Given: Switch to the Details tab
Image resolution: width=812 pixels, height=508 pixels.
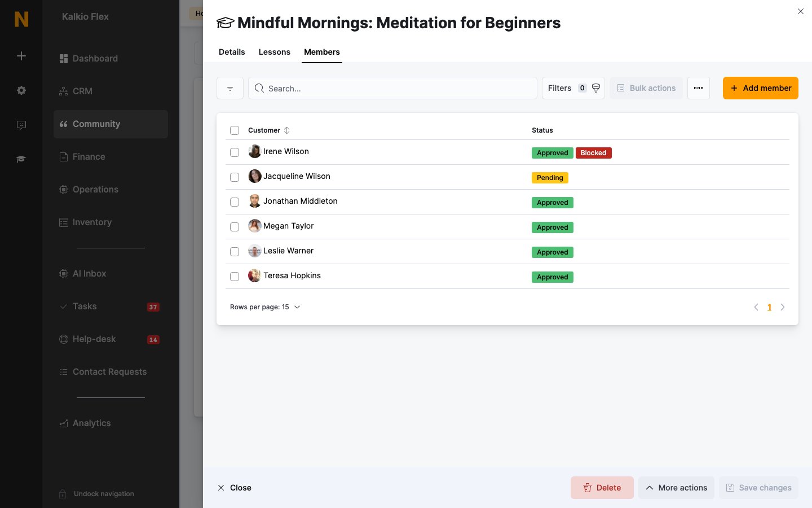Looking at the screenshot, I should pyautogui.click(x=232, y=52).
